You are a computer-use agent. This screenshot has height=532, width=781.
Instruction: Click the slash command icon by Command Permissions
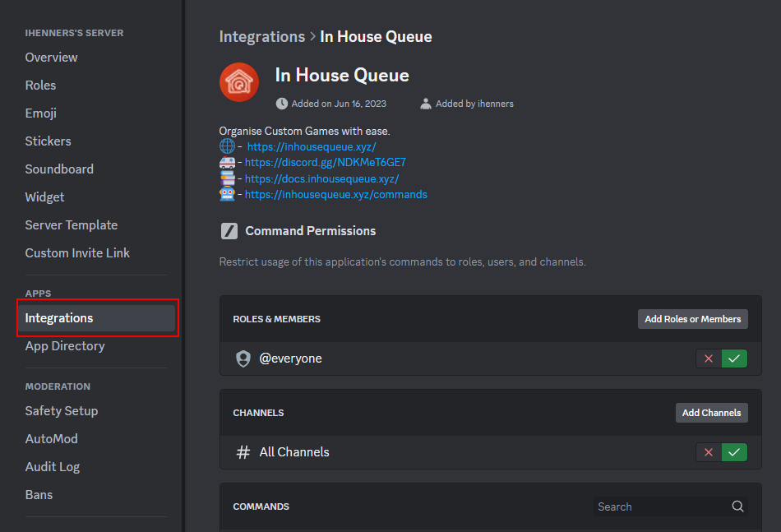pyautogui.click(x=229, y=231)
